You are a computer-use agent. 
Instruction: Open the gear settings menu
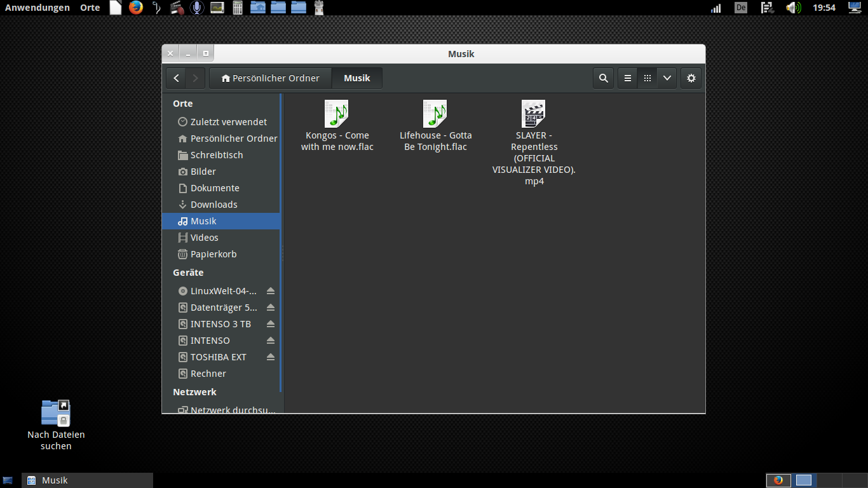[x=691, y=78]
